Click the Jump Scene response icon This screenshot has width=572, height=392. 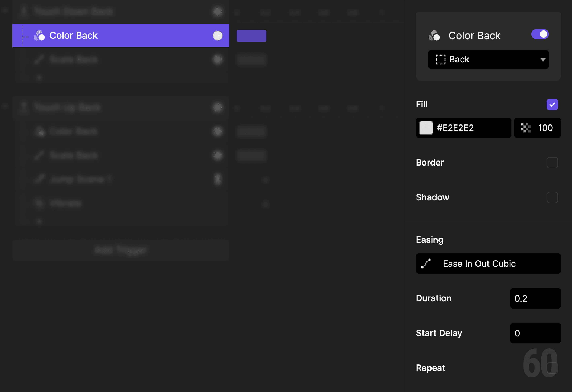(39, 179)
